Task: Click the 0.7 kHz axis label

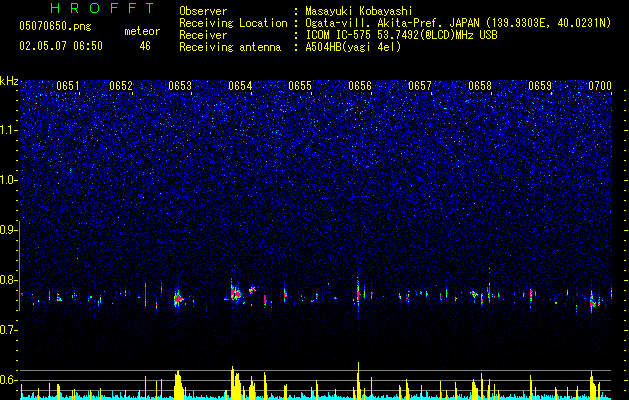Action: pyautogui.click(x=9, y=330)
